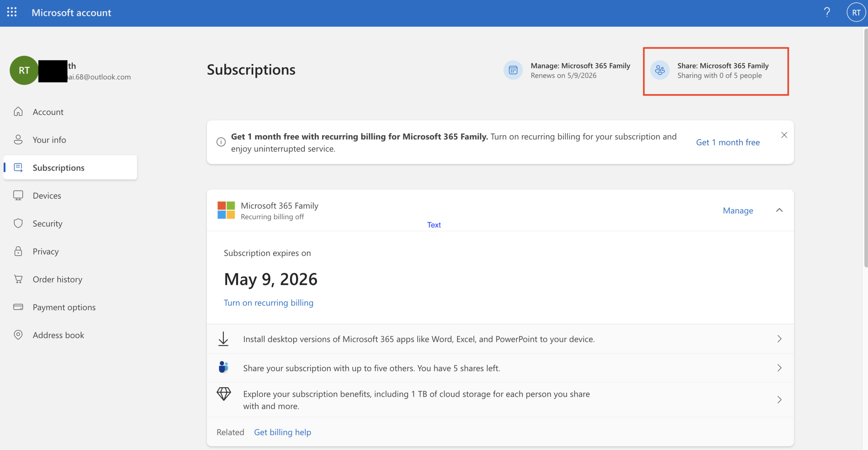Click the Share subscription people icon
The width and height of the screenshot is (868, 450).
pos(660,70)
